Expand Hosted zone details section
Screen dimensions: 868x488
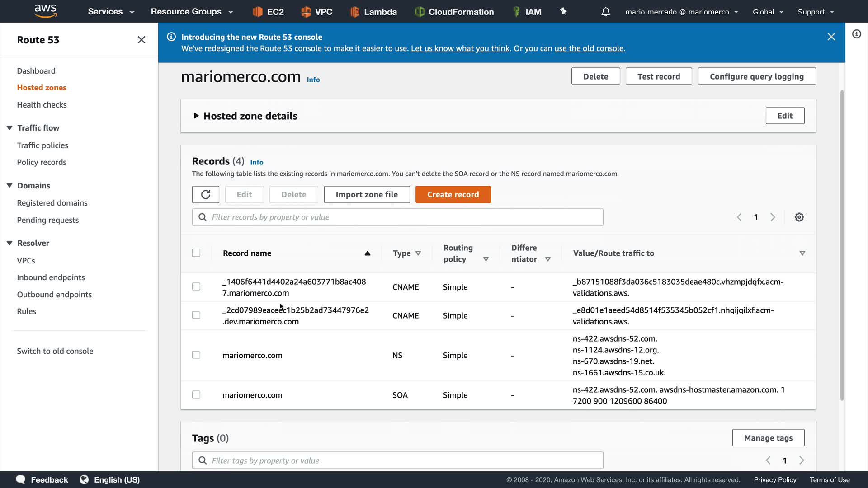(196, 116)
